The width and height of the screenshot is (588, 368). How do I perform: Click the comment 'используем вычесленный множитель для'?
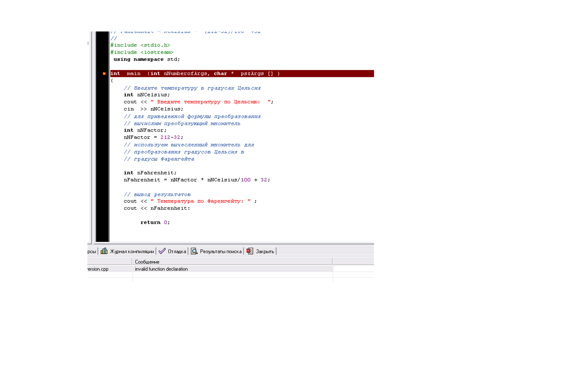tap(189, 145)
